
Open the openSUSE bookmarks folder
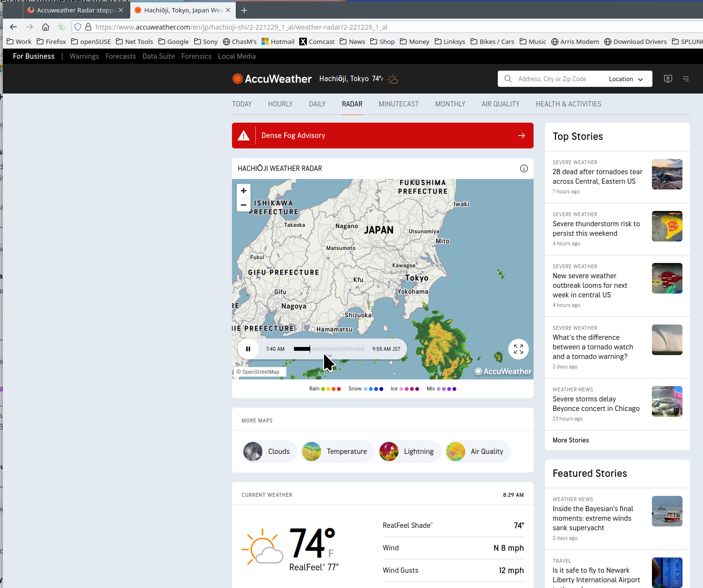tap(91, 42)
